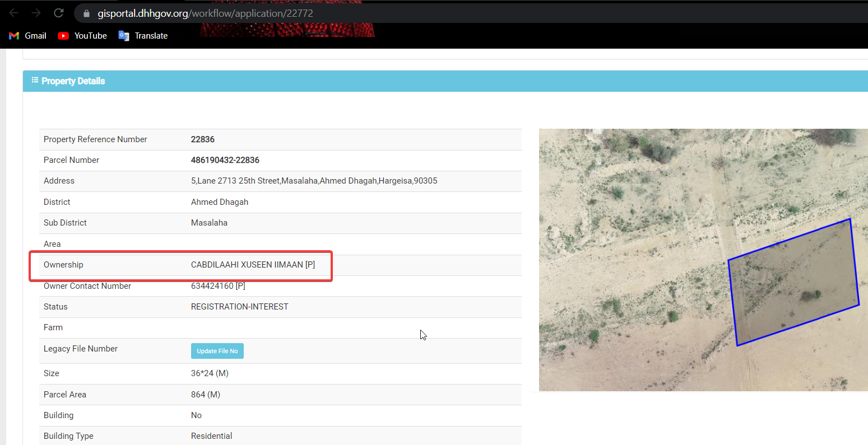Click owner contact number 634424160 [P]
The height and width of the screenshot is (445, 868).
point(218,286)
